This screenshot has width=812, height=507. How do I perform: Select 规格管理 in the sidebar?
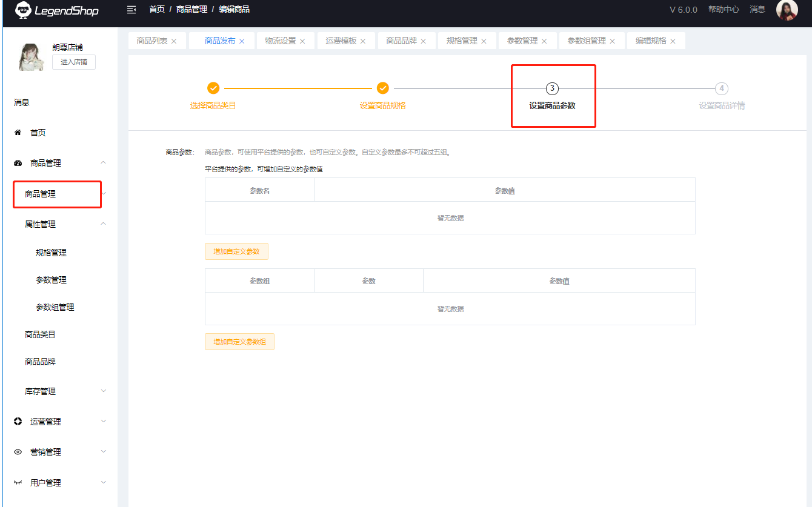click(51, 253)
